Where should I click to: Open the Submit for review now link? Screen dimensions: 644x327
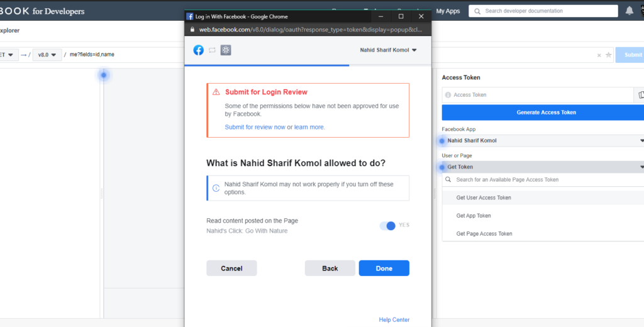click(255, 127)
